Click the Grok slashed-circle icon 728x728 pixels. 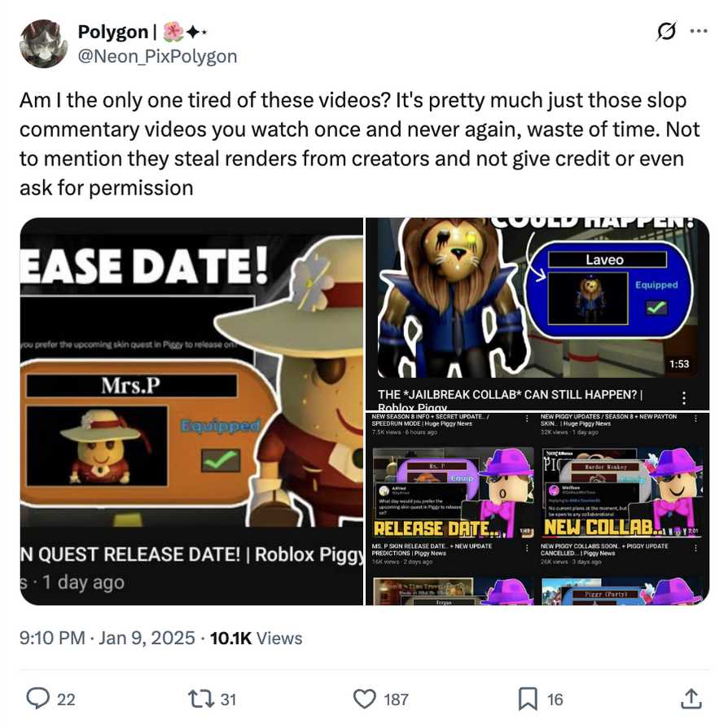point(666,31)
